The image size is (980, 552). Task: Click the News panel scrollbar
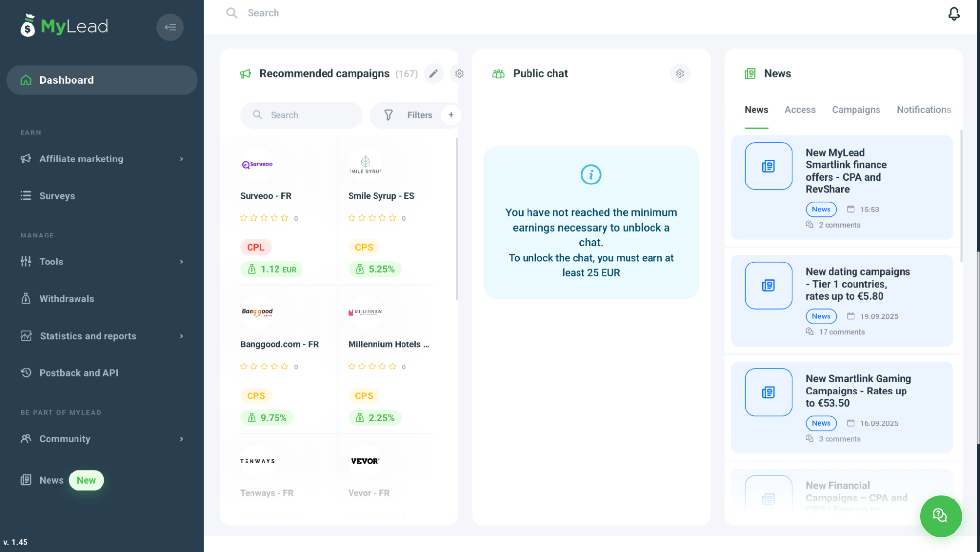(961, 196)
